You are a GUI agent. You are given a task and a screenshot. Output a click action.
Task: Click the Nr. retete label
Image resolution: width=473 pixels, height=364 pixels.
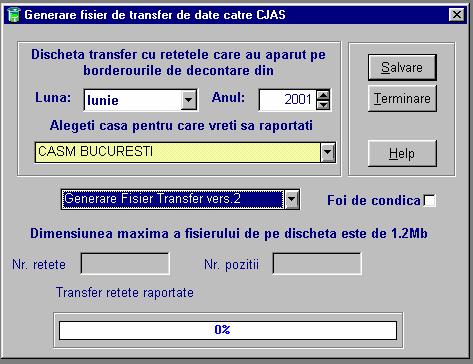pyautogui.click(x=39, y=265)
